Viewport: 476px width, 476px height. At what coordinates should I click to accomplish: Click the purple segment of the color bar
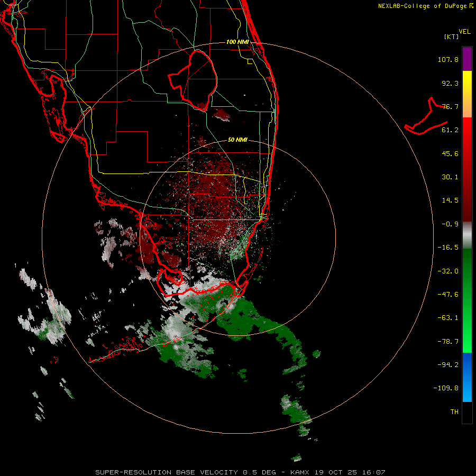[467, 59]
